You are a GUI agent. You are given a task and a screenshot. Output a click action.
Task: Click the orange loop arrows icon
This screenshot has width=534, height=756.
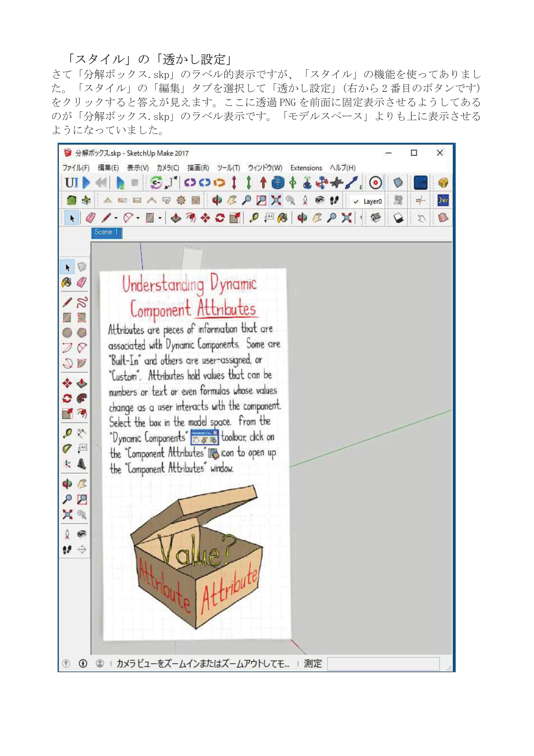(x=219, y=183)
